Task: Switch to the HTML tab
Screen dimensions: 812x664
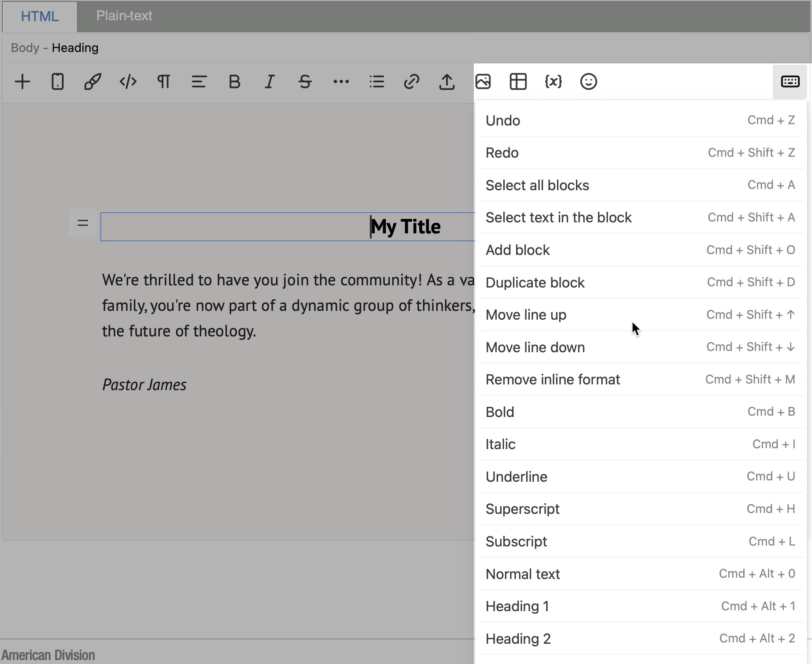Action: pos(40,16)
